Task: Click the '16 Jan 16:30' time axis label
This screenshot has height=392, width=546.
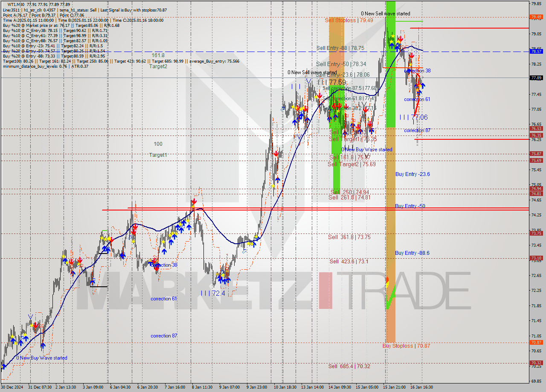Action: tap(421, 387)
